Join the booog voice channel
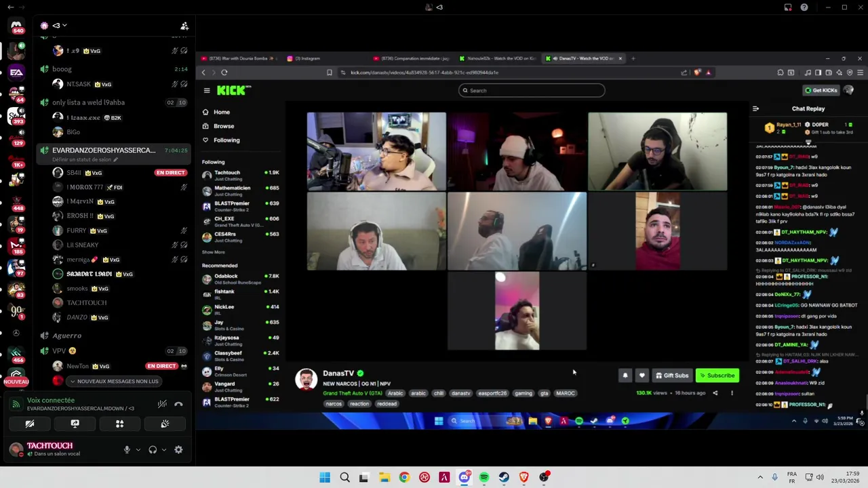Viewport: 868px width, 488px height. tap(113, 69)
